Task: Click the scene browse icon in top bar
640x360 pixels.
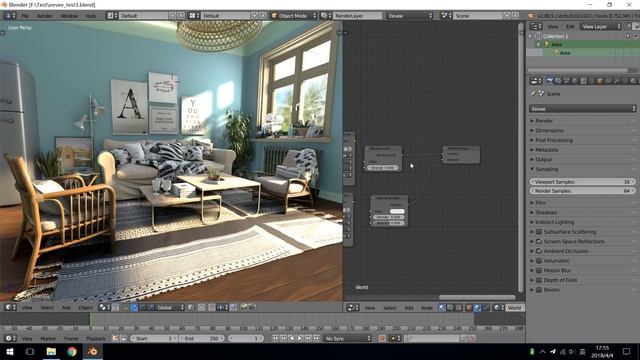Action: [x=447, y=16]
